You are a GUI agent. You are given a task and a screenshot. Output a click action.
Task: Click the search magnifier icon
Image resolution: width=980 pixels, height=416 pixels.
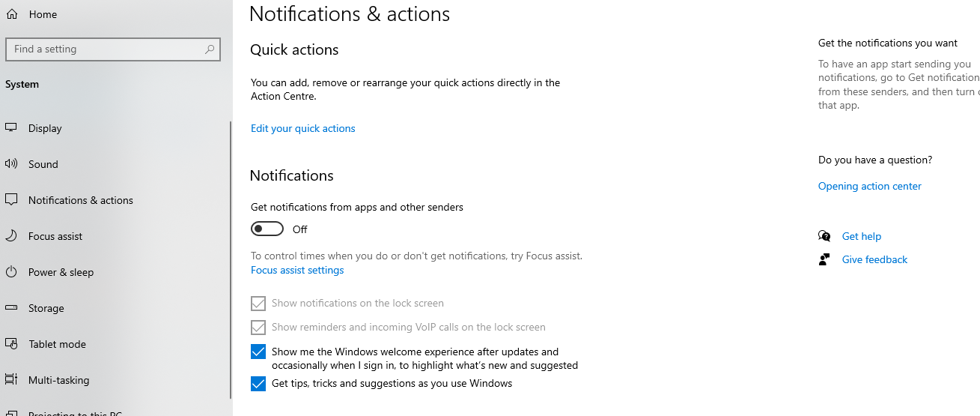(x=210, y=49)
